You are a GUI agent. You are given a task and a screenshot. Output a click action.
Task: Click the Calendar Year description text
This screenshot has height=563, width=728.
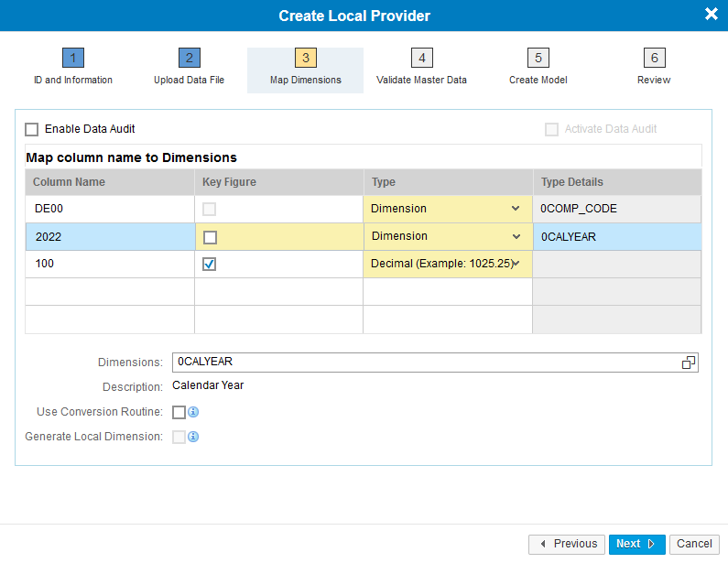(x=208, y=385)
